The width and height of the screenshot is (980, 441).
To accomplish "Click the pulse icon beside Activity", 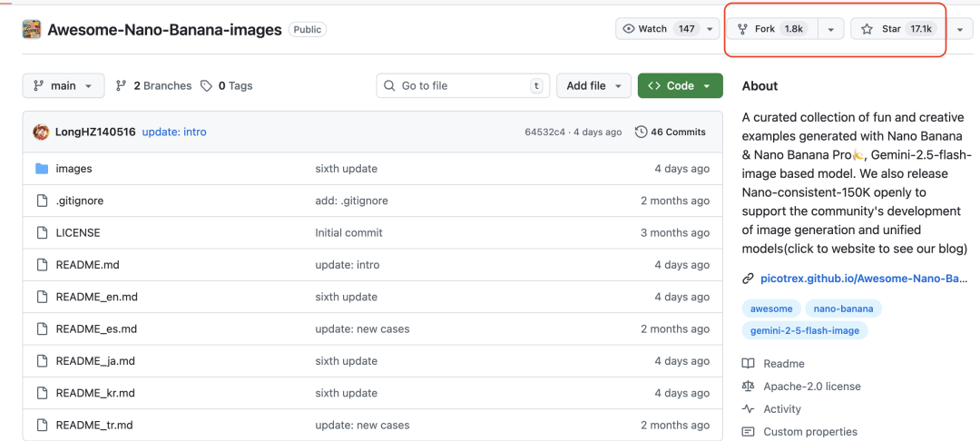I will [x=748, y=409].
